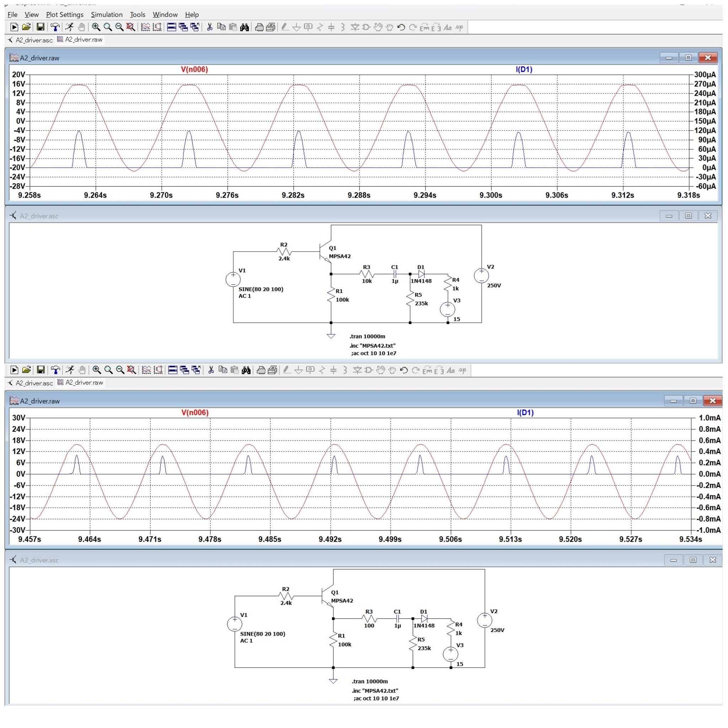Open the Simulation menu
This screenshot has width=728, height=728.
tap(107, 14)
